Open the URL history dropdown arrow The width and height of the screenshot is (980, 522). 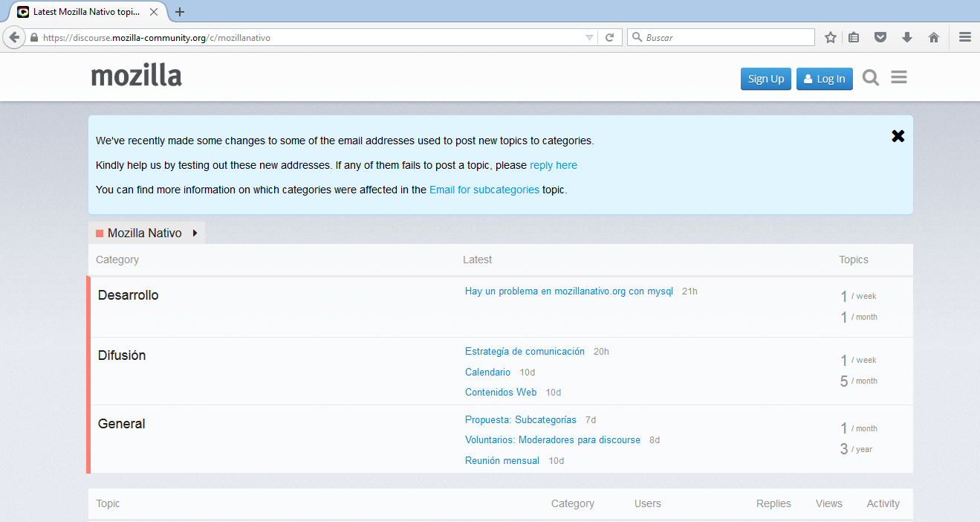(x=589, y=37)
